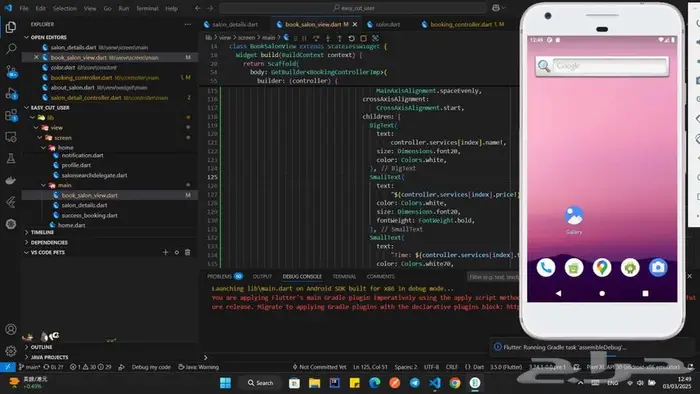Show the OUTPUT panel tab
Screen dimensions: 700x394
tap(262, 277)
